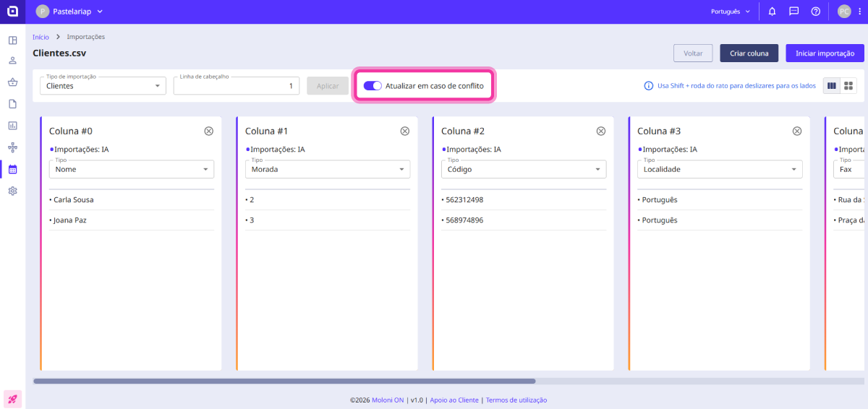Click the Carla Sousa entry
The height and width of the screenshot is (409, 868).
coord(73,199)
